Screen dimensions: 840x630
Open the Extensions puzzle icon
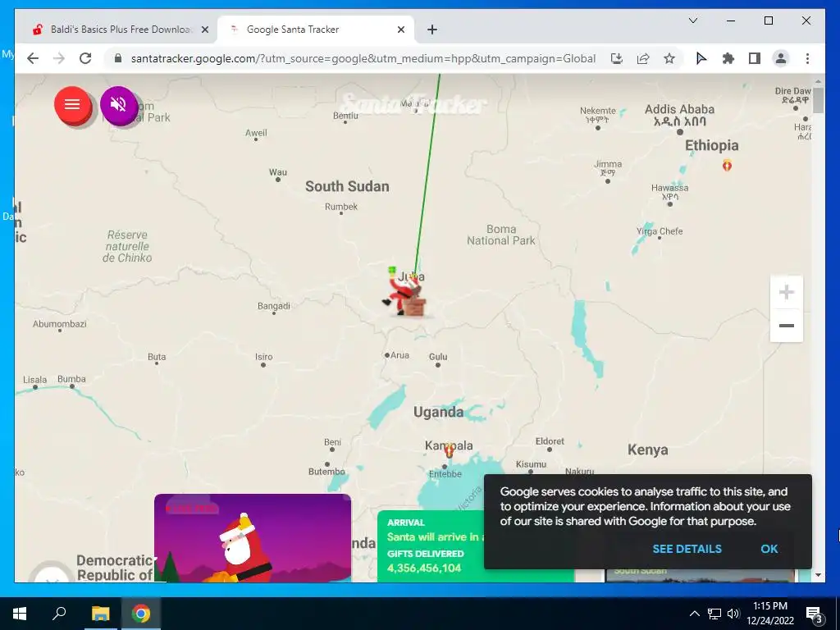(728, 58)
